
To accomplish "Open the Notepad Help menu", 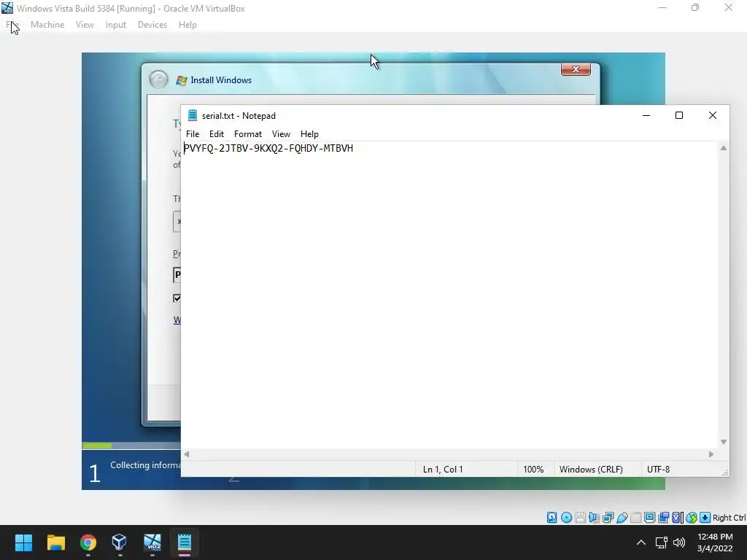I will 309,134.
